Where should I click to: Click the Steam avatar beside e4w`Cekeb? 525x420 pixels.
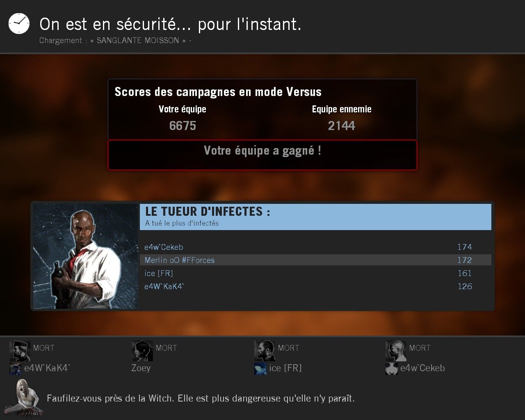392,368
